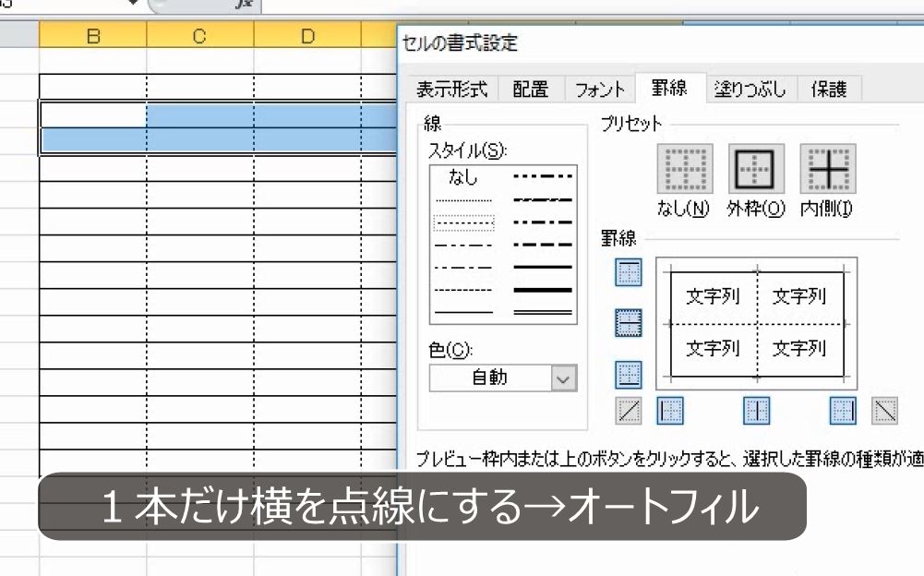Select the top border icon

(628, 273)
